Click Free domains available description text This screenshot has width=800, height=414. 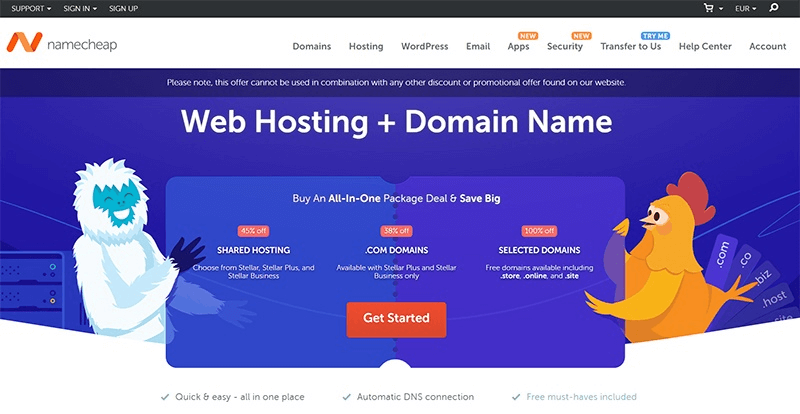[539, 272]
